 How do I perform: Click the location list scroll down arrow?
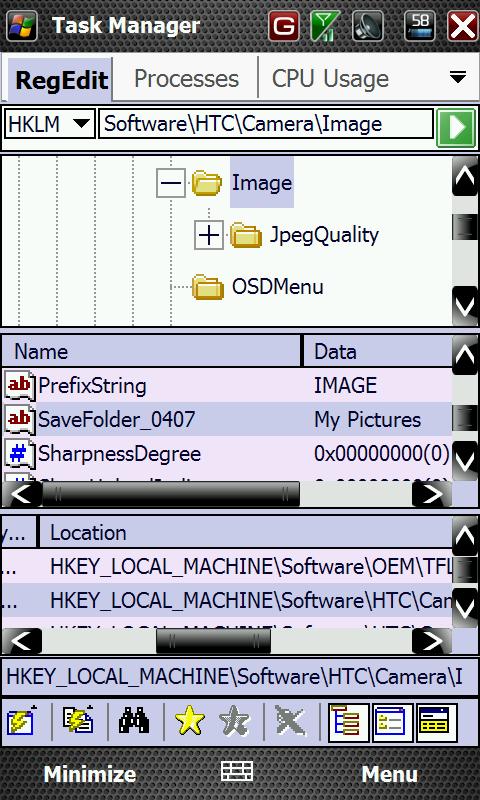[x=465, y=608]
